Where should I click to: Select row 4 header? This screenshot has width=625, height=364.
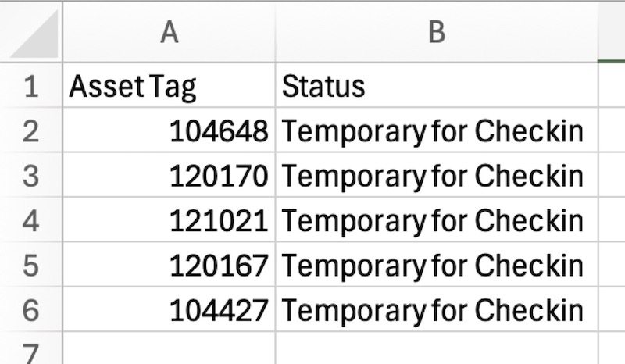[x=31, y=220]
